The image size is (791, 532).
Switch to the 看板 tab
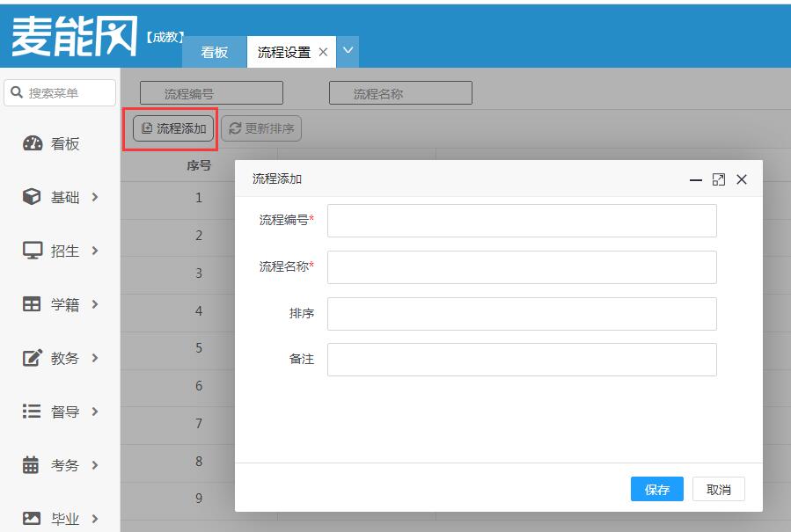click(x=214, y=53)
